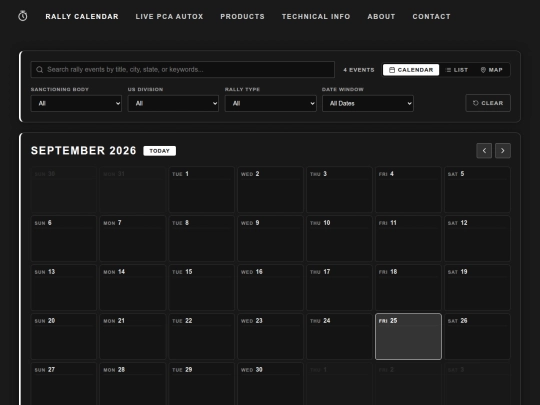Viewport: 540px width, 405px height.
Task: Go to previous month arrow
Action: point(484,150)
